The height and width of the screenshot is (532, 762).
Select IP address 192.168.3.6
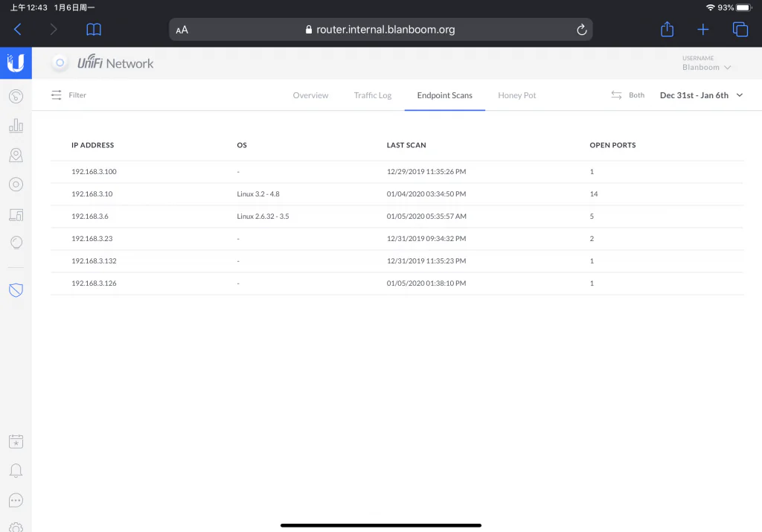click(90, 217)
